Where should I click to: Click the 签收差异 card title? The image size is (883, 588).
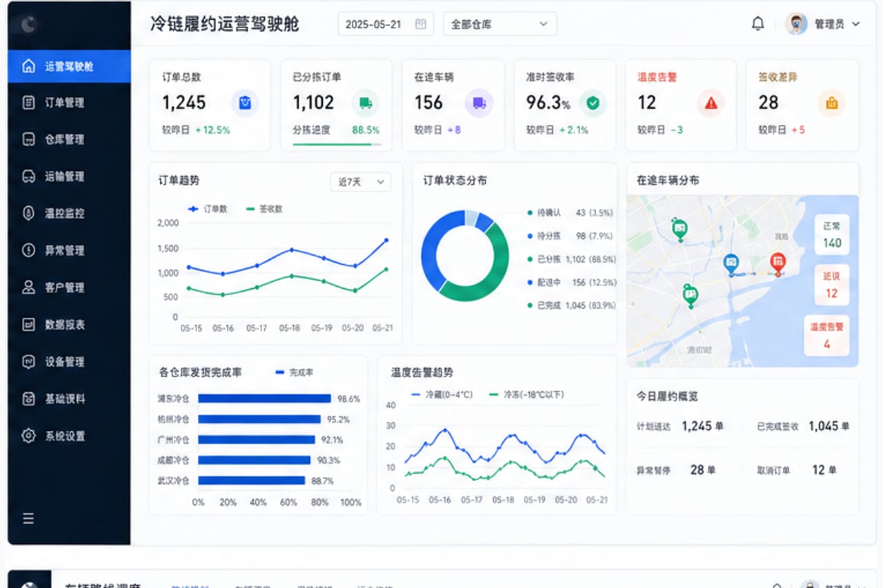(778, 77)
